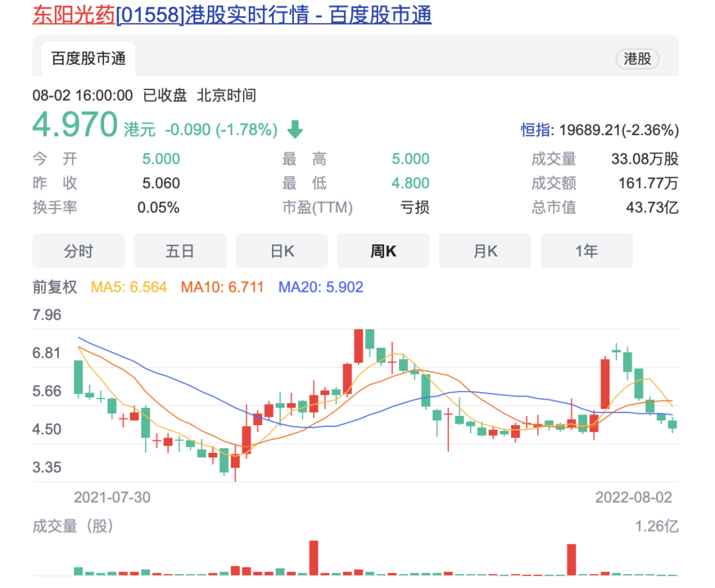The image size is (715, 588).
Task: Click the 2021-07-30 start date label
Action: (x=112, y=497)
